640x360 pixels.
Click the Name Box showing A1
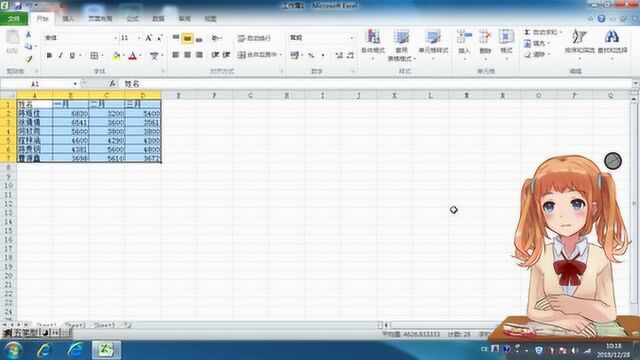36,84
